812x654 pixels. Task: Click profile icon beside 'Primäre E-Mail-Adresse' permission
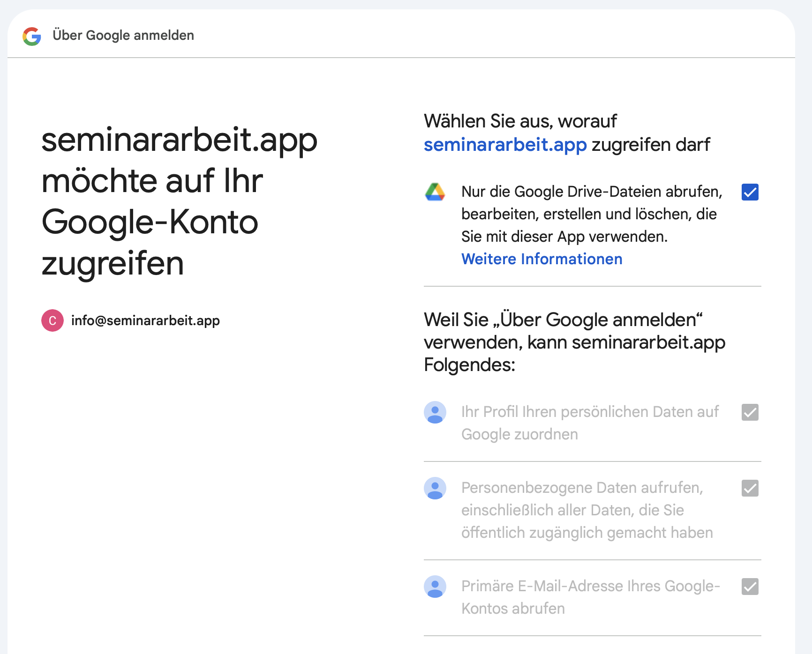point(435,587)
